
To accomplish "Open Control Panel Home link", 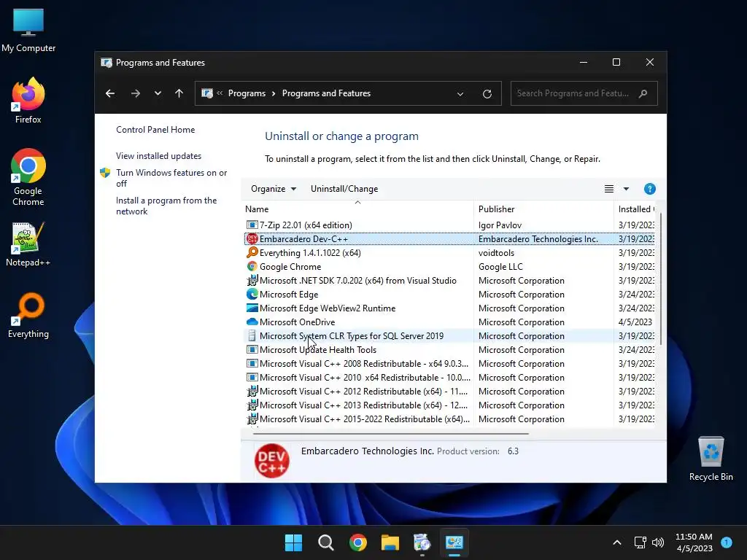I will click(x=155, y=130).
